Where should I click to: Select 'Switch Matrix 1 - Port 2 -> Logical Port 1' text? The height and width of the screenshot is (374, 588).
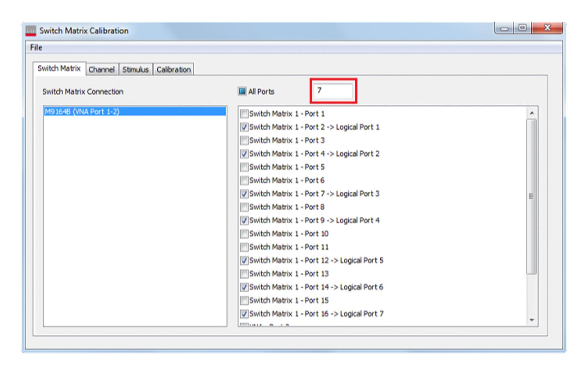point(315,127)
